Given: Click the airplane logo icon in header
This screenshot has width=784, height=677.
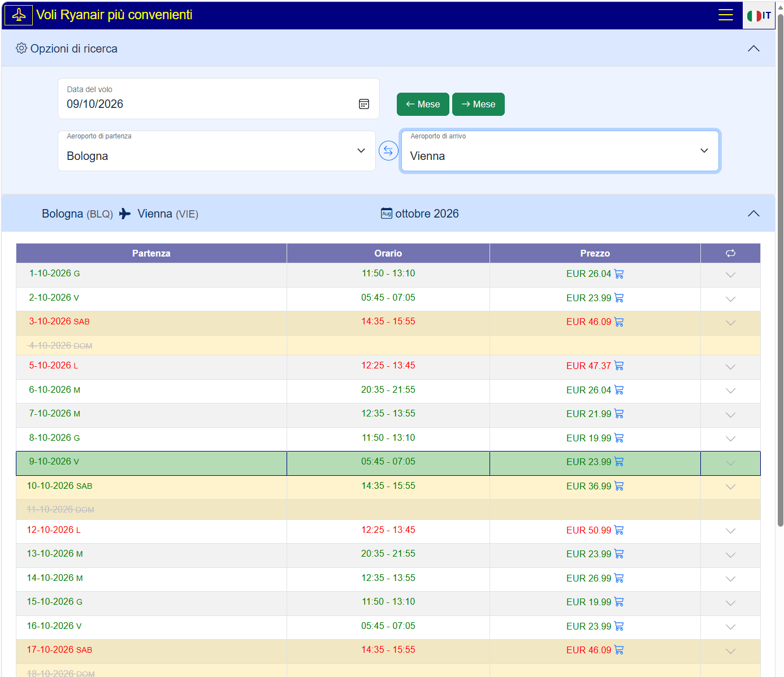Looking at the screenshot, I should coord(19,15).
